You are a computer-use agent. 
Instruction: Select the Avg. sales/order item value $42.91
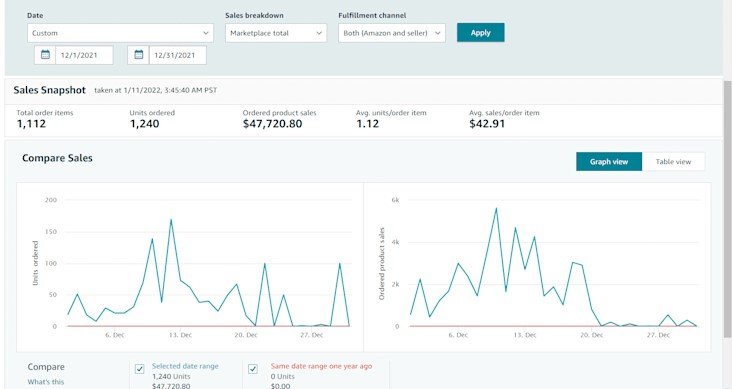tap(487, 124)
